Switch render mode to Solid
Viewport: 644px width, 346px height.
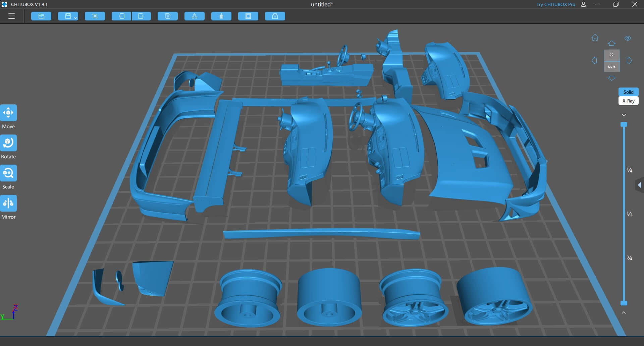point(628,92)
